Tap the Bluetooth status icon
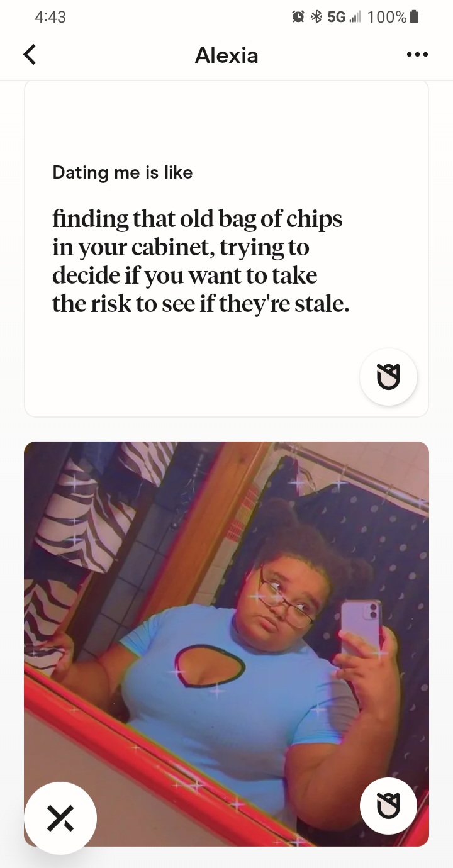The image size is (453, 868). (x=316, y=17)
